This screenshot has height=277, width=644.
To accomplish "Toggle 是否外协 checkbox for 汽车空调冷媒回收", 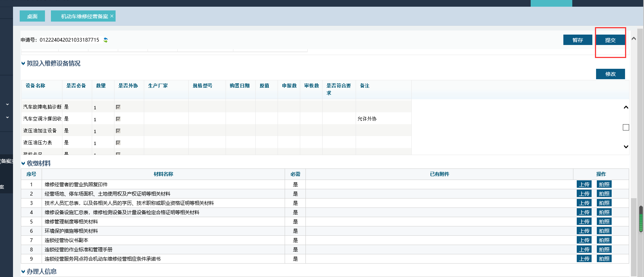I will point(118,119).
